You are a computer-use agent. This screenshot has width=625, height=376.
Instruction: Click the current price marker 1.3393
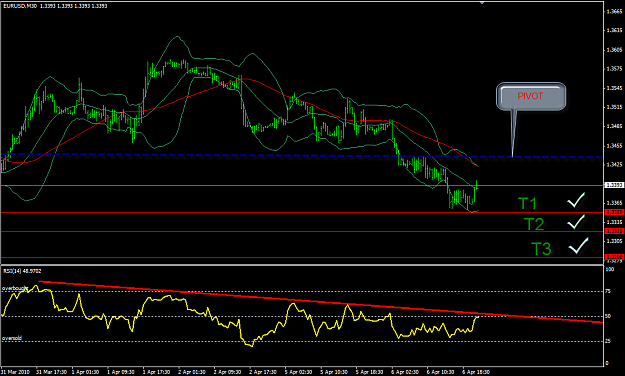(x=614, y=185)
